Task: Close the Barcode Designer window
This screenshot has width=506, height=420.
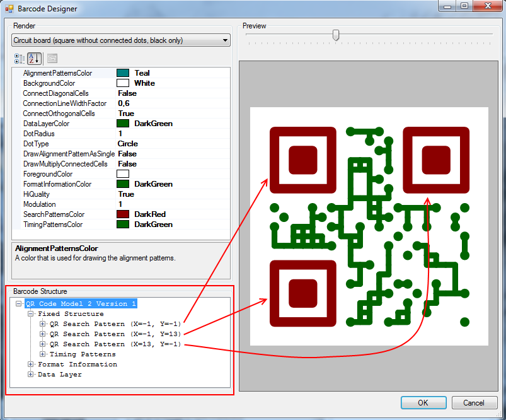Action: (x=488, y=6)
